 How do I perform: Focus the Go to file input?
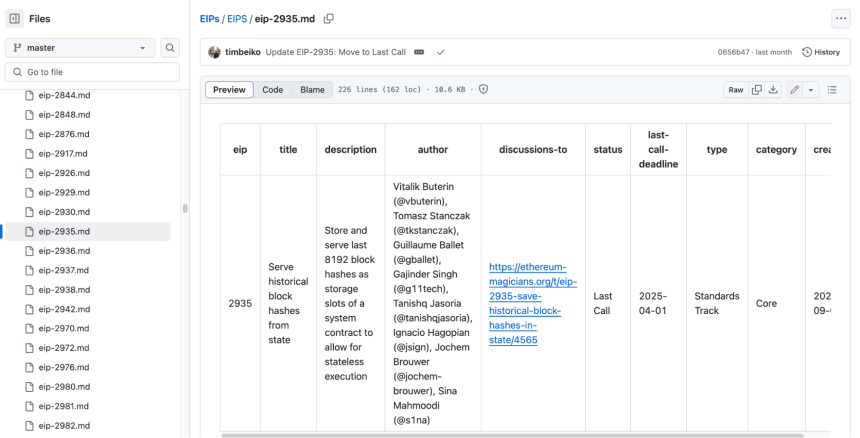(92, 72)
